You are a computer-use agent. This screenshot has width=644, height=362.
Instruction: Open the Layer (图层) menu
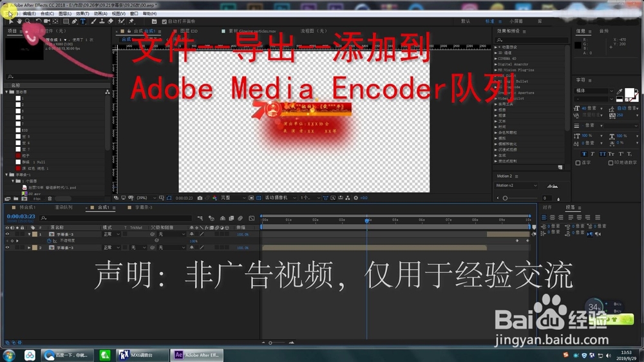tap(65, 14)
